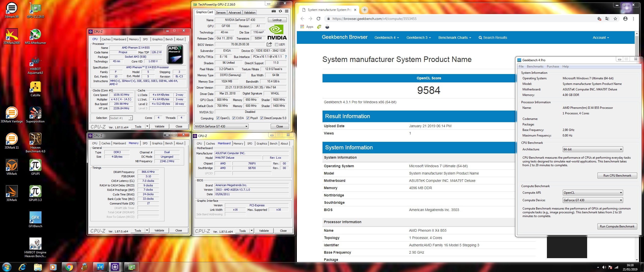Click the GPU-Z refresh icon
Viewport: 644px width, 272px height.
280,11
